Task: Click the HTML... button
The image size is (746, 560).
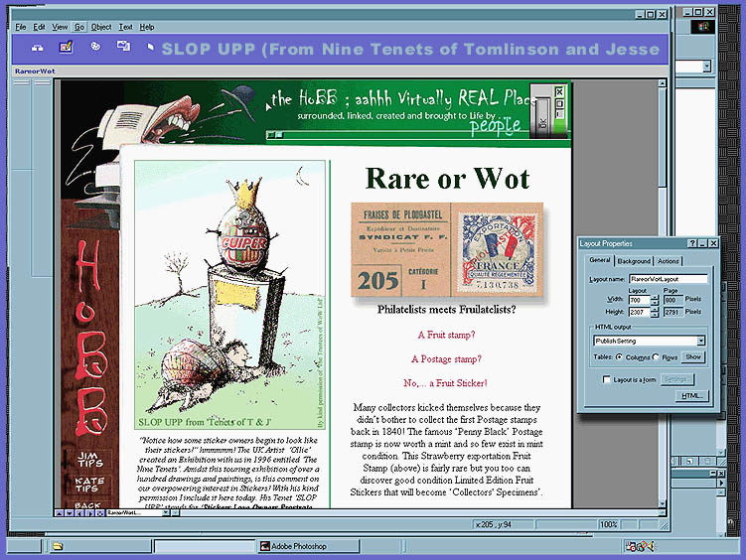Action: click(x=692, y=395)
